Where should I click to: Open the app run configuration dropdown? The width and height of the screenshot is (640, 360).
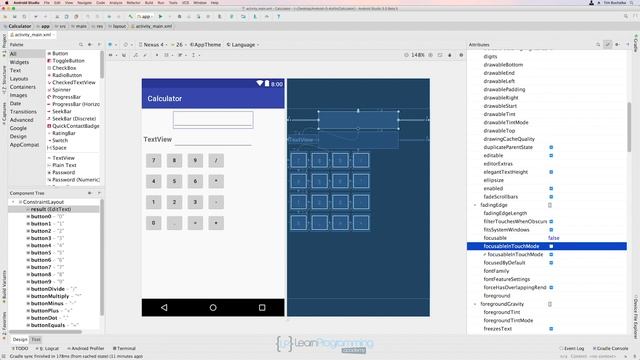145,17
